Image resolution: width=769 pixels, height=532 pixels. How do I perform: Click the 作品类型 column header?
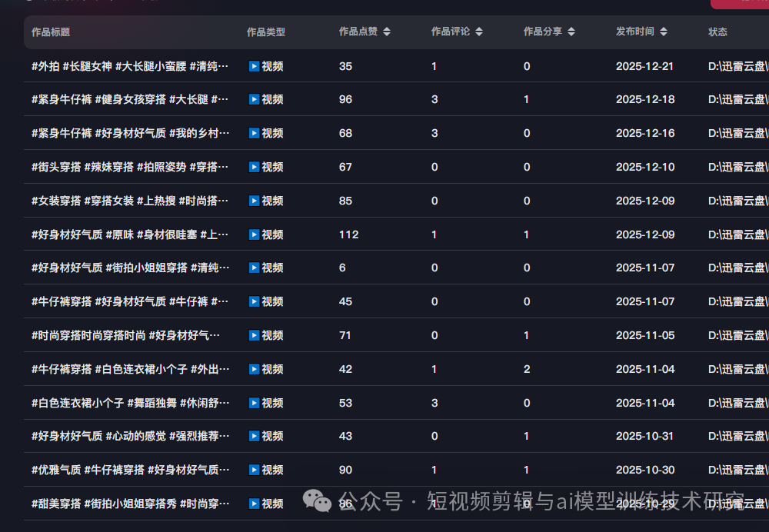click(266, 32)
